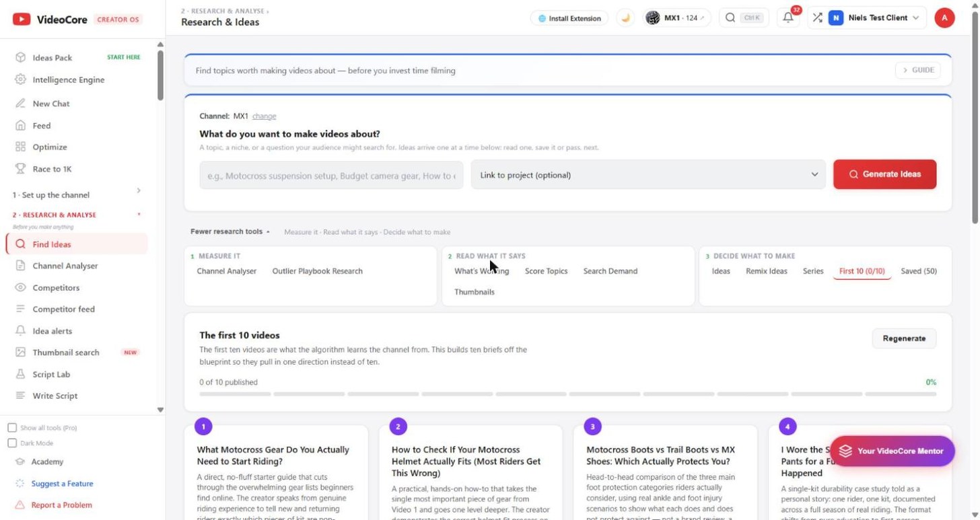This screenshot has width=980, height=520.
Task: Open Idea alerts bell icon
Action: (20, 331)
